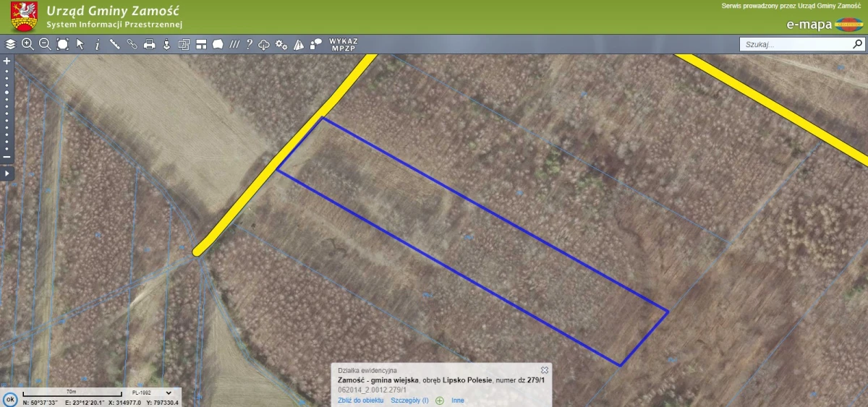This screenshot has height=407, width=868.
Task: Open the settings gears icon
Action: tap(281, 44)
